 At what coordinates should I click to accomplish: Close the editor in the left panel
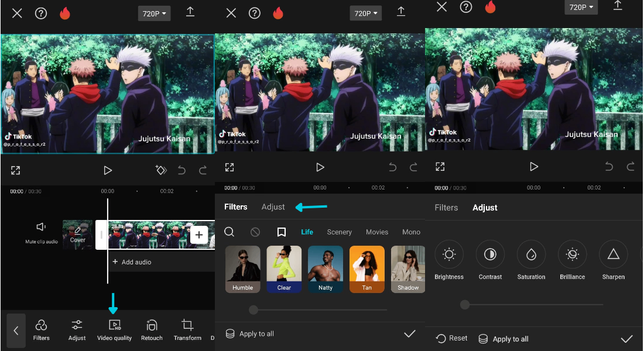(17, 13)
